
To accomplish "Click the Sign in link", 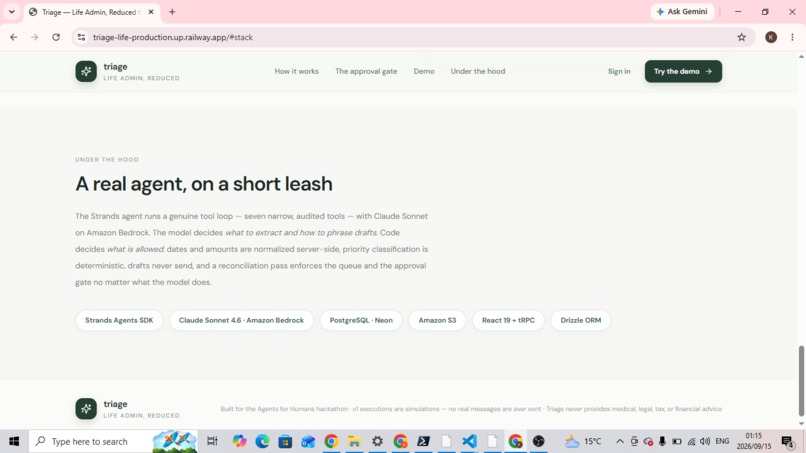I will (x=619, y=71).
